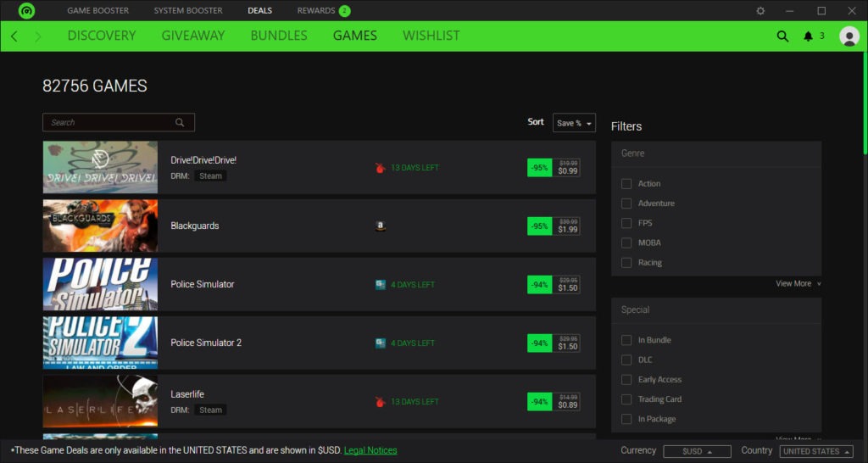Screen dimensions: 868x463
Task: Open the Deals top tab
Action: [x=259, y=10]
